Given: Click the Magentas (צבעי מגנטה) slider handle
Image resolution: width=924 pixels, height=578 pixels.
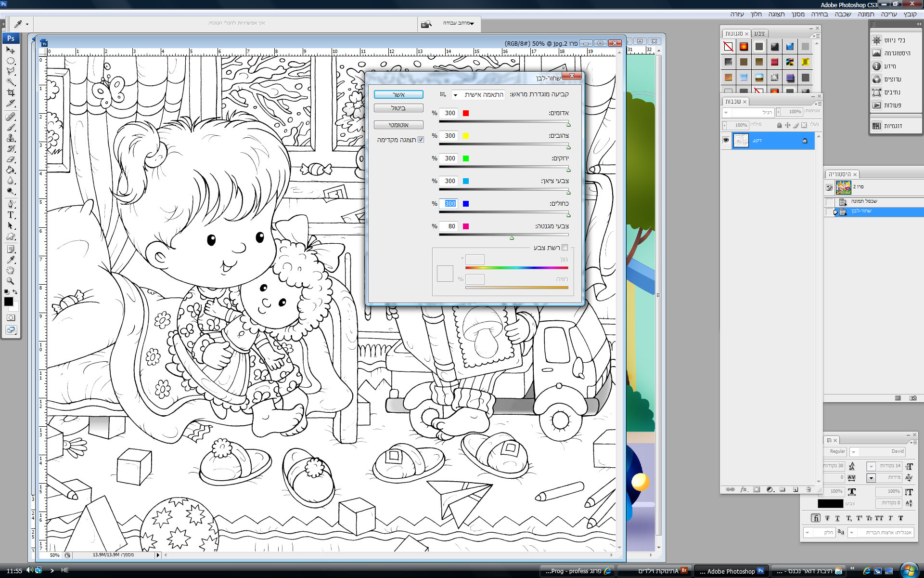Looking at the screenshot, I should [512, 238].
